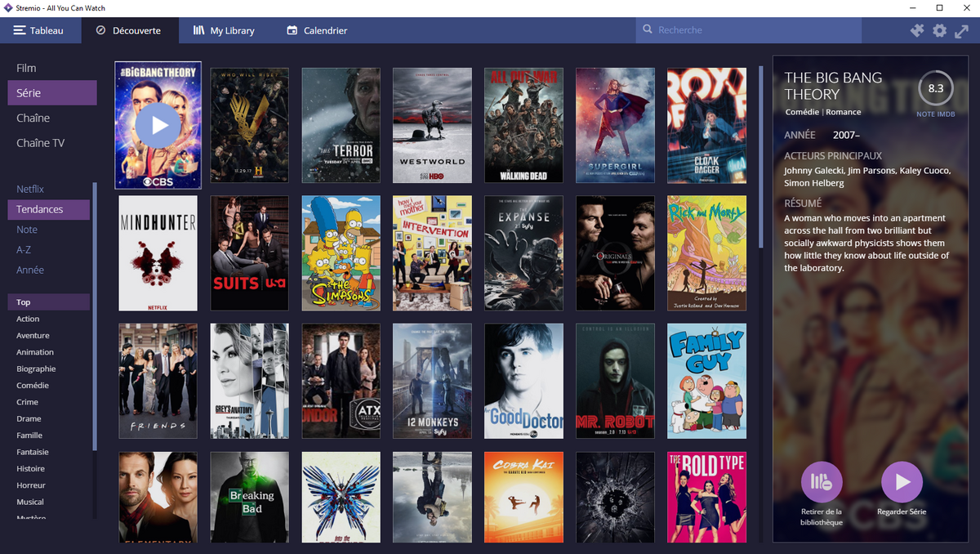Switch to Découverte tab
Viewport: 980px width, 554px height.
(x=130, y=30)
